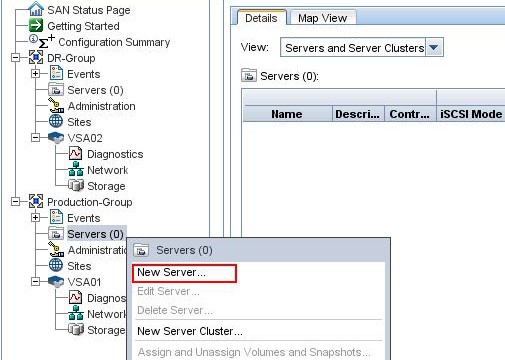
Task: Click the Storage disks icon under VSA01
Action: [76, 329]
